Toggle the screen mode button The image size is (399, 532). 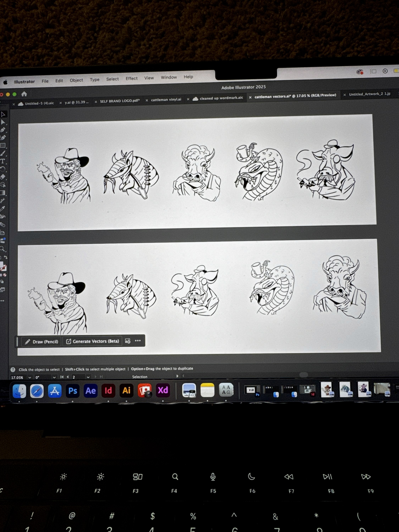[x=2, y=290]
